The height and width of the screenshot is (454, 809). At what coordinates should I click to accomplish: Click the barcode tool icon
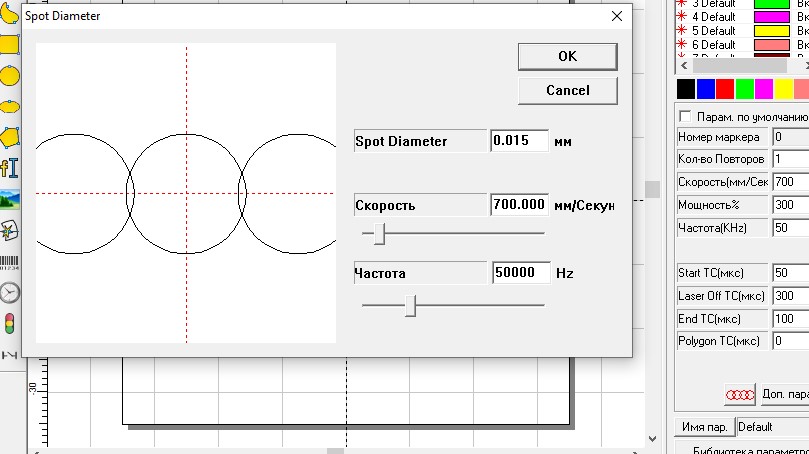tap(9, 262)
